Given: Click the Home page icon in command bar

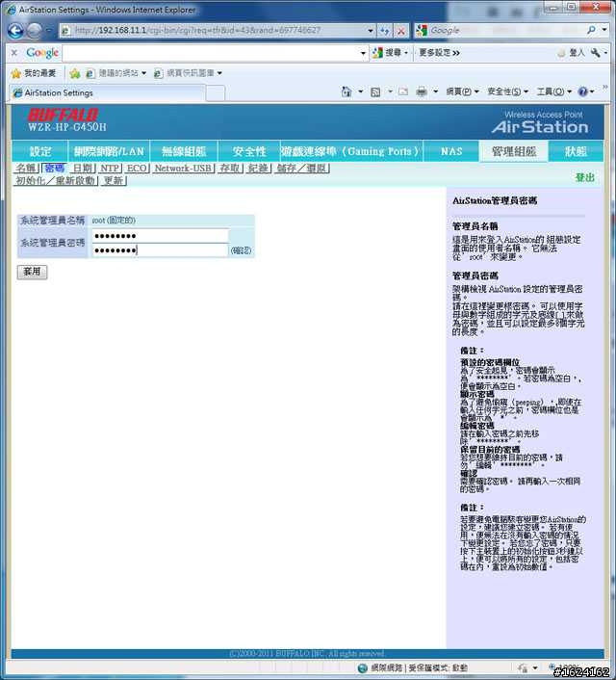Looking at the screenshot, I should (346, 92).
